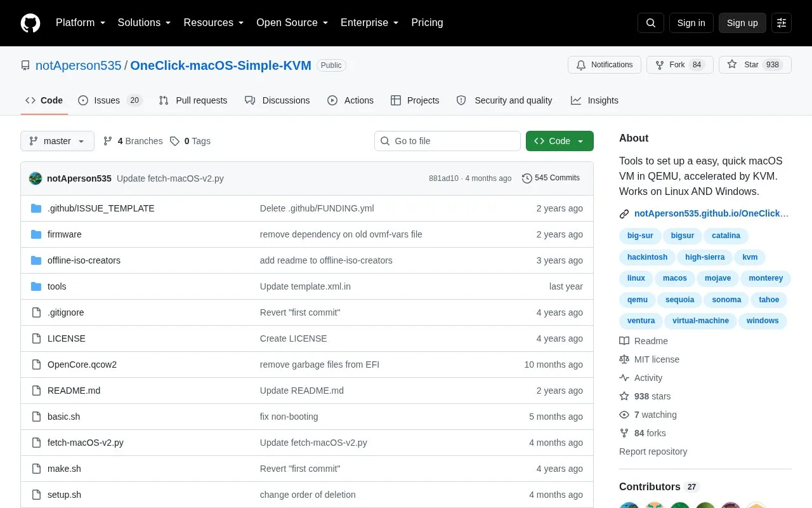Click the GitHub logo icon
Screen dimensions: 812x508
click(30, 23)
